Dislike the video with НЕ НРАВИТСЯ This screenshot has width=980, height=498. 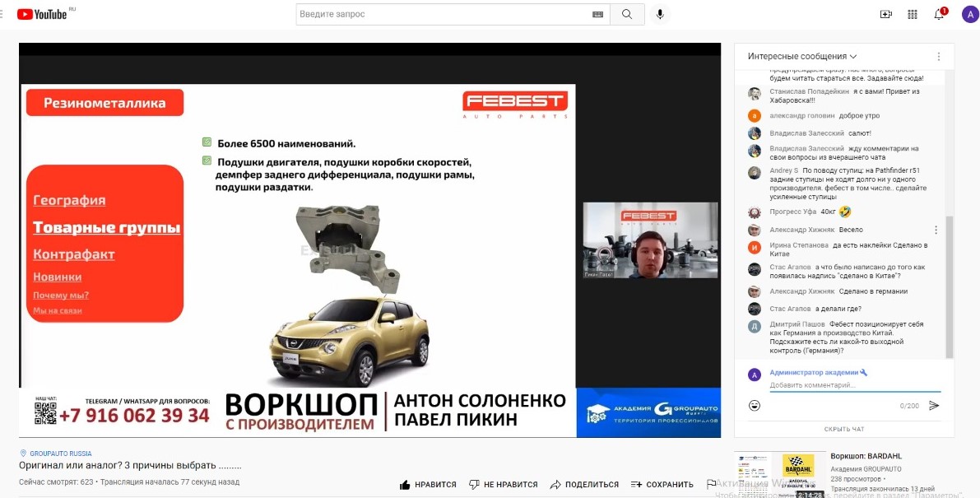pyautogui.click(x=503, y=484)
